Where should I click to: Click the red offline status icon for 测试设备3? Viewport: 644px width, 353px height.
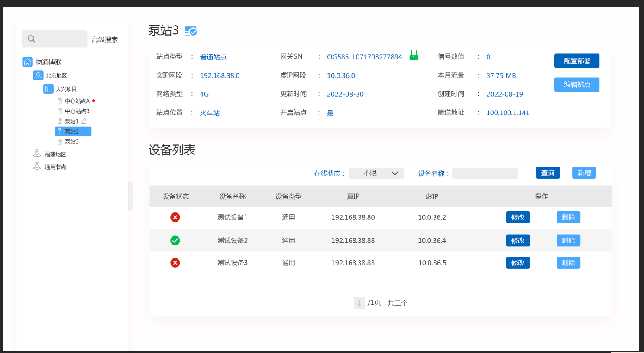click(x=175, y=263)
